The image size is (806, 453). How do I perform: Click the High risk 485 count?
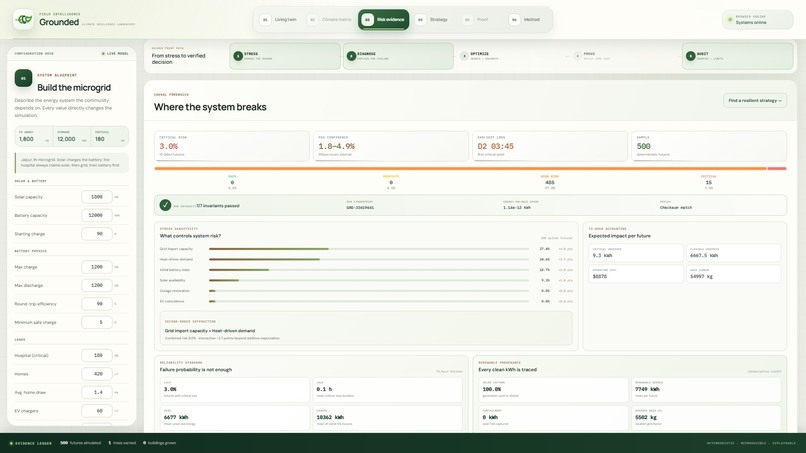(x=549, y=182)
